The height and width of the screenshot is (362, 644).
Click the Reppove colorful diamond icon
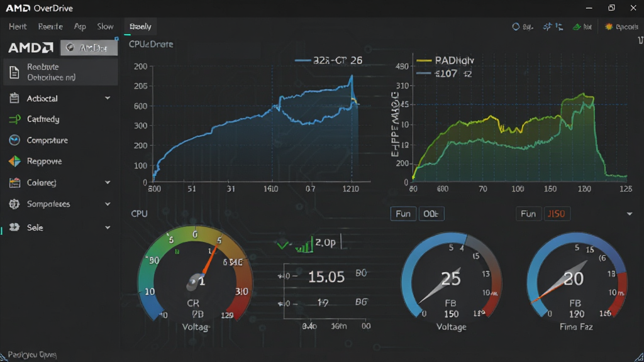pos(14,162)
